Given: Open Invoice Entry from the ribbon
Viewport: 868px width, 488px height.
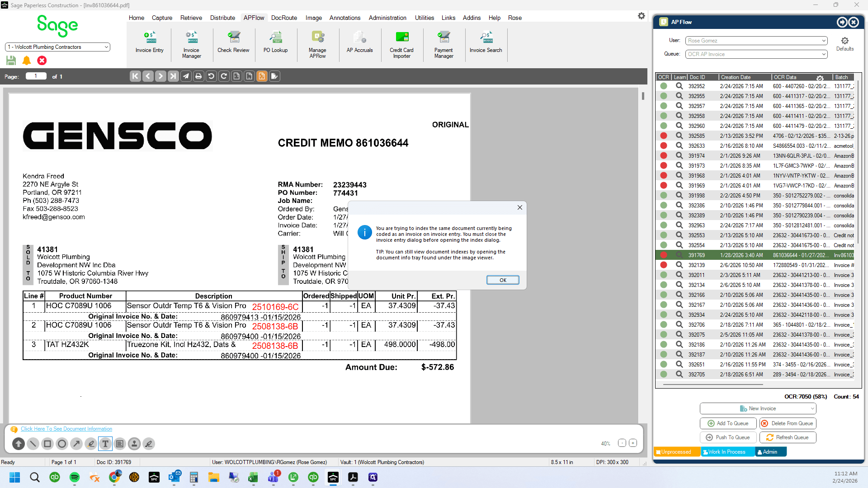Looking at the screenshot, I should click(149, 43).
